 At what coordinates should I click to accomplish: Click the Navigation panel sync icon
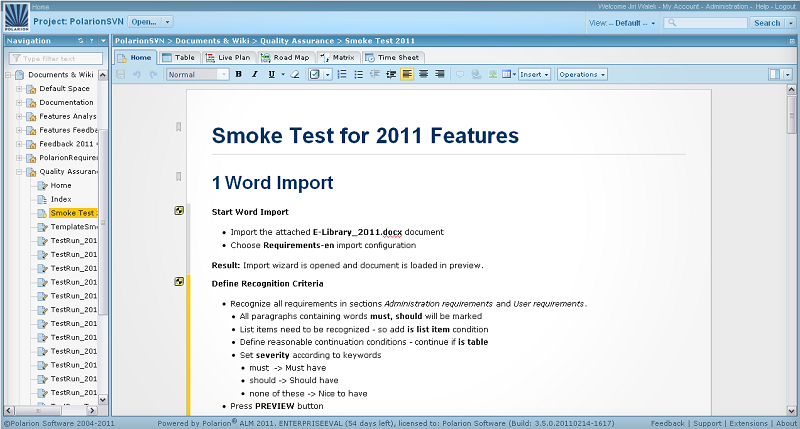pyautogui.click(x=81, y=41)
